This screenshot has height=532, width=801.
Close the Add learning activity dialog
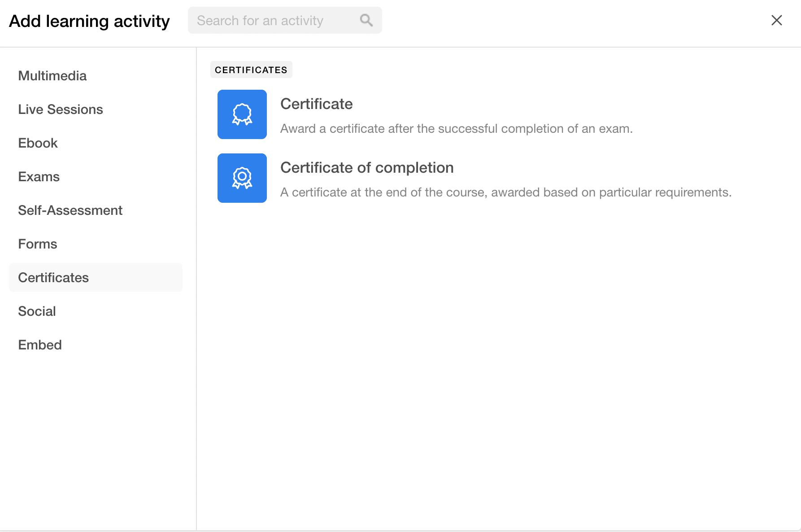coord(776,20)
